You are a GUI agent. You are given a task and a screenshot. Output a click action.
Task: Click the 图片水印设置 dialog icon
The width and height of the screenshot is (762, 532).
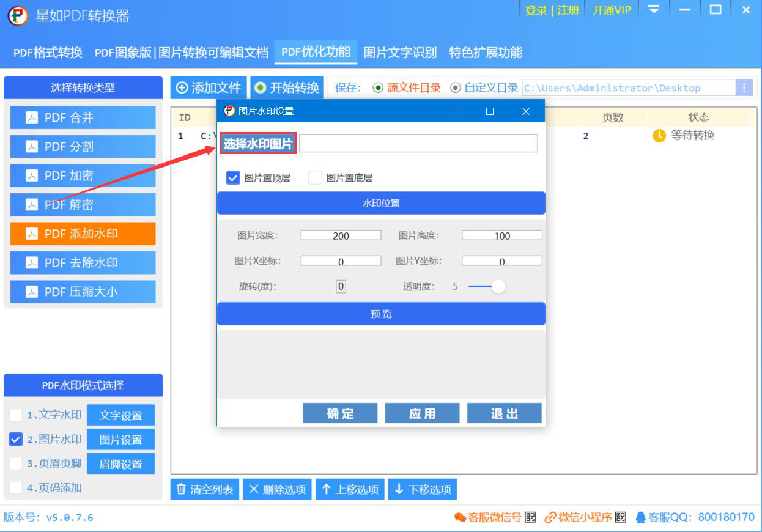tap(229, 111)
